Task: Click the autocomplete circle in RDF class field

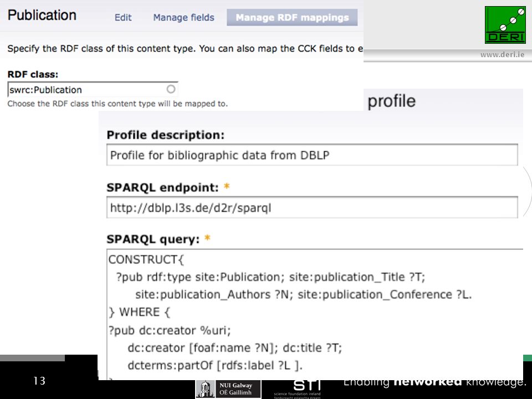Action: (171, 89)
